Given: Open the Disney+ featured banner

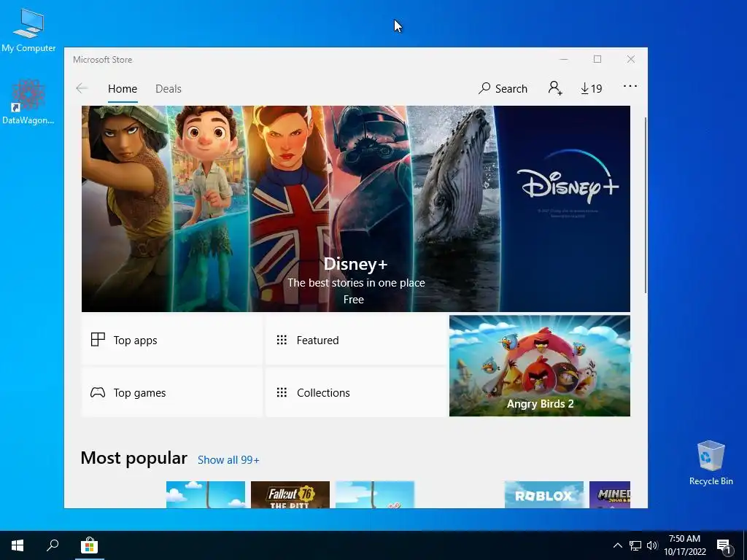Looking at the screenshot, I should [355, 209].
